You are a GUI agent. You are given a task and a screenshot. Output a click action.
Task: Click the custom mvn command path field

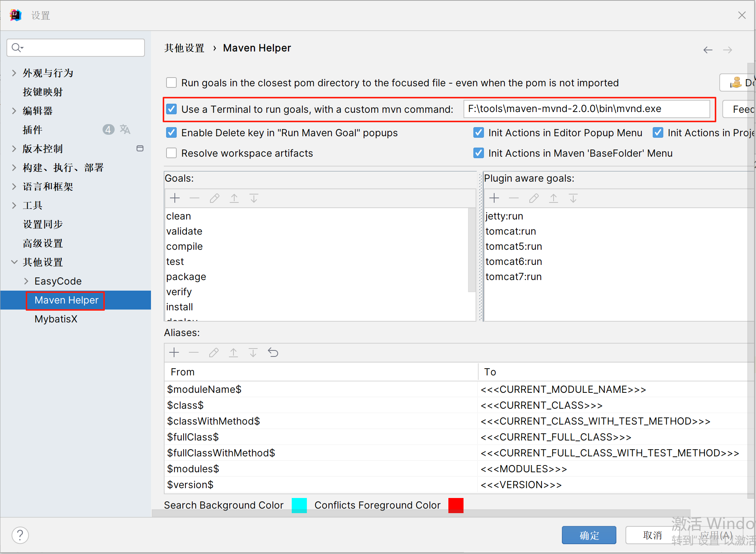tap(586, 109)
